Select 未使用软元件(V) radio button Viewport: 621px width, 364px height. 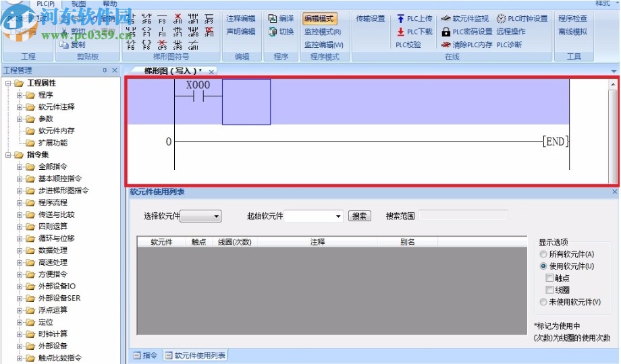point(543,302)
